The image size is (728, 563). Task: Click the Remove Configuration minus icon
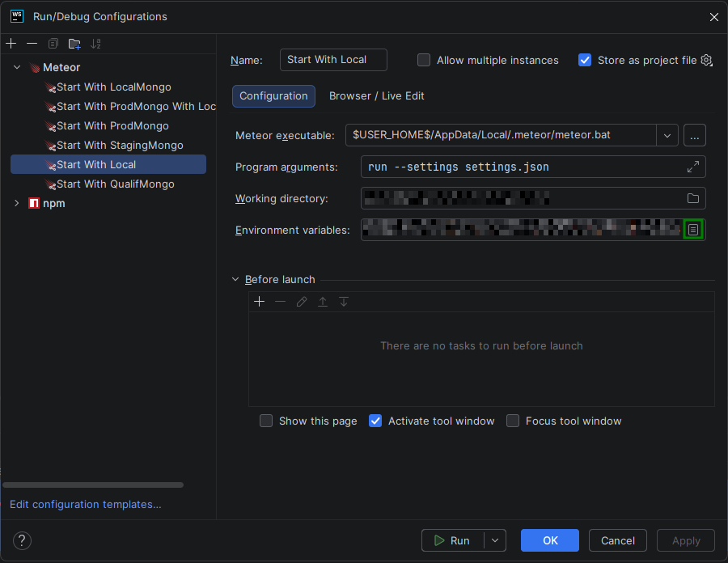point(32,44)
